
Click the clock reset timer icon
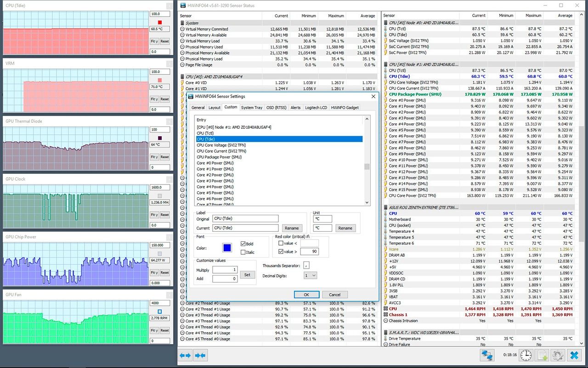pyautogui.click(x=526, y=355)
